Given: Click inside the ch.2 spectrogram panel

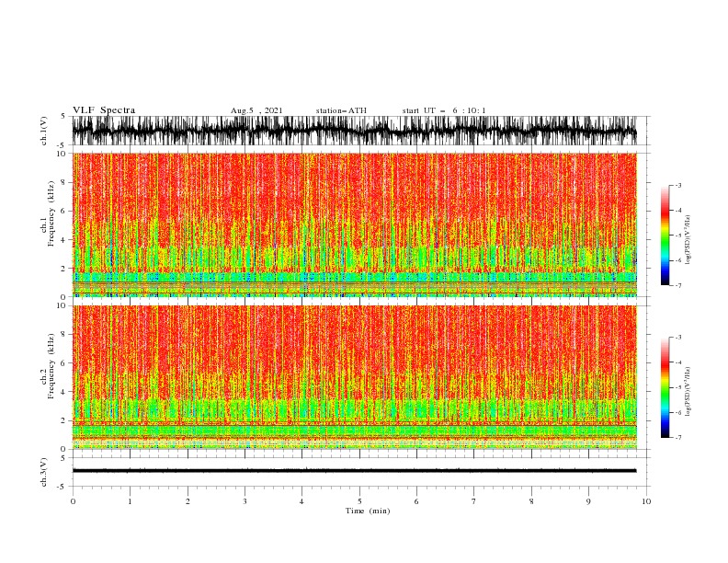Looking at the screenshot, I should (355, 377).
